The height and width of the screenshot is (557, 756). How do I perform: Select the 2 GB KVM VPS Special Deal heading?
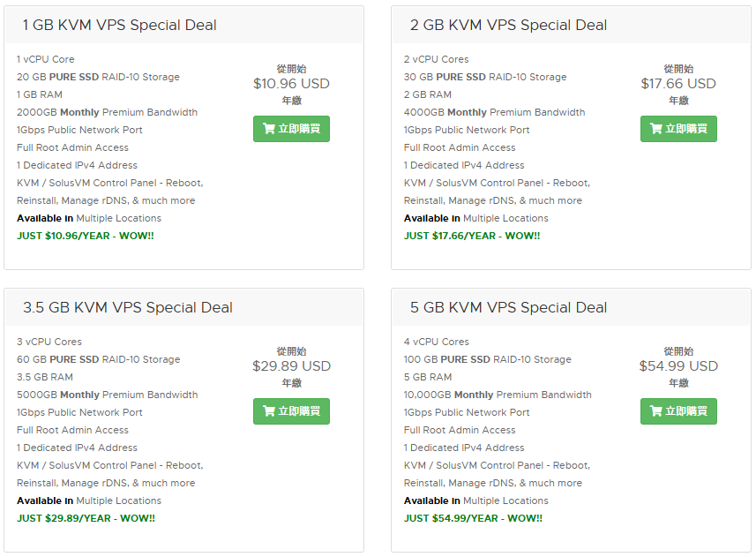(x=508, y=25)
